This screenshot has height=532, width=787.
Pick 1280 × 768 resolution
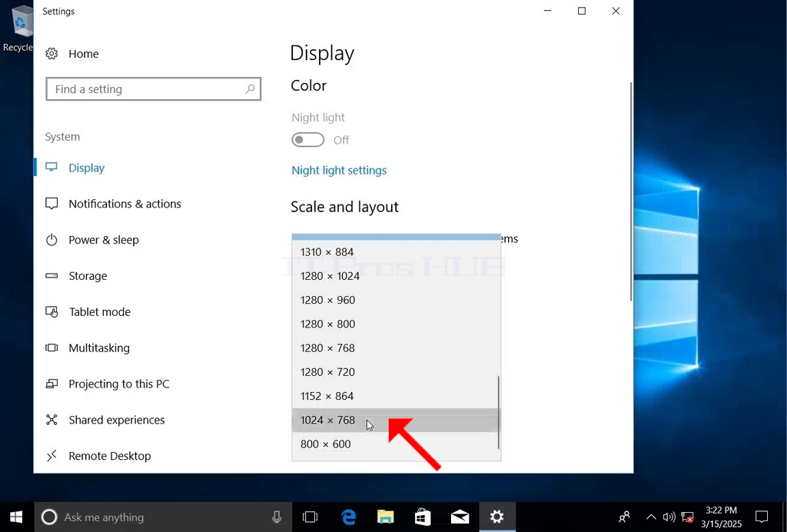point(396,348)
